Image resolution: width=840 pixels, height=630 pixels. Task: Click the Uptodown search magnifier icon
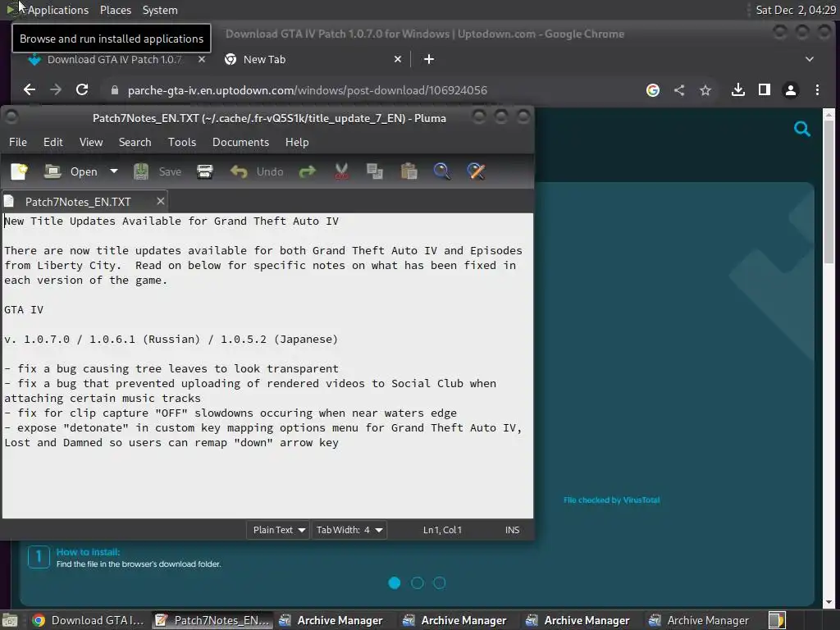click(x=802, y=129)
